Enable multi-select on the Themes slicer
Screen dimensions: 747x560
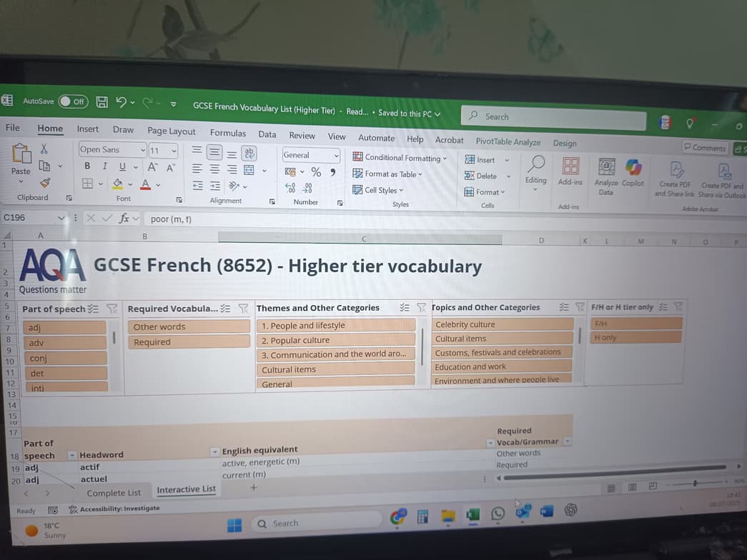(x=405, y=307)
